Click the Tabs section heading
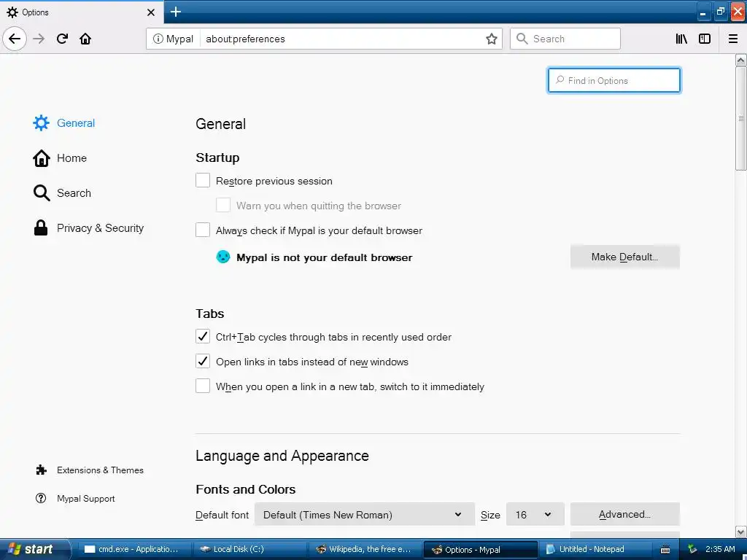This screenshot has height=560, width=747. (x=209, y=314)
